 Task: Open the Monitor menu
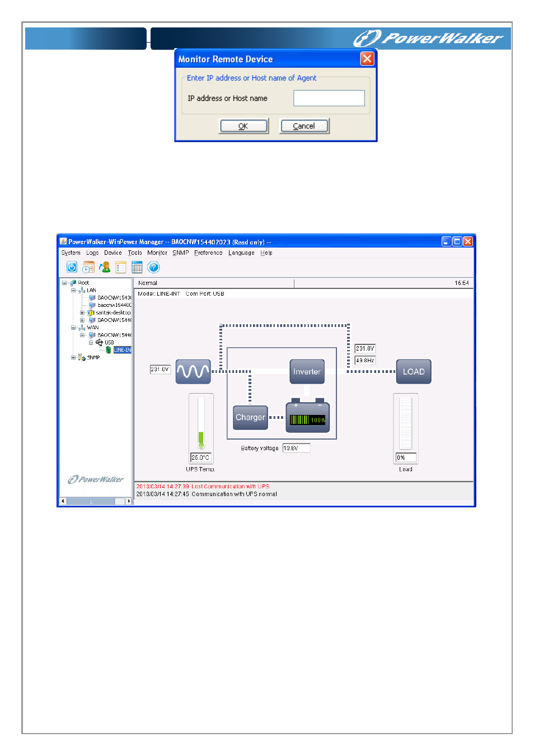[x=157, y=253]
